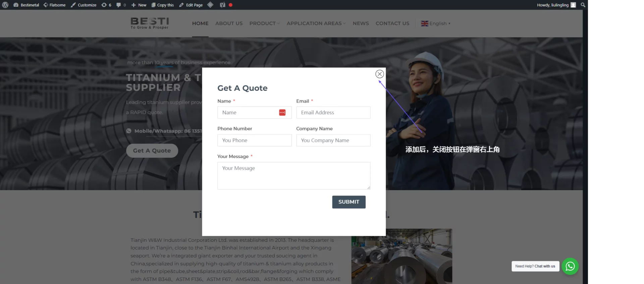
Task: Click Copy this in admin bar
Action: click(163, 5)
